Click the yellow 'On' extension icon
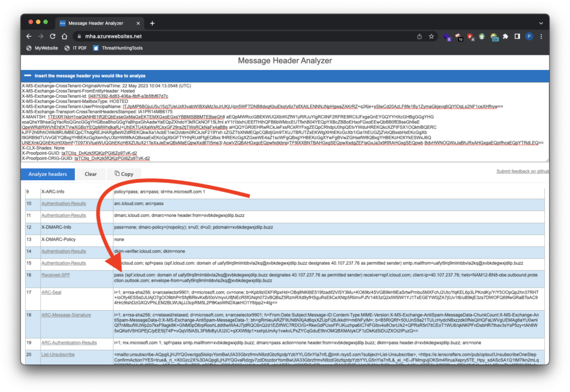Image resolution: width=570 pixels, height=392 pixels. click(494, 37)
